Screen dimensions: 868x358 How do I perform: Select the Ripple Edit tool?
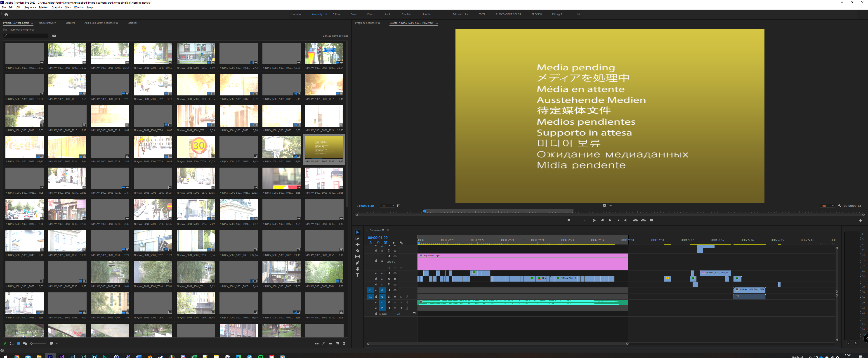pyautogui.click(x=358, y=244)
